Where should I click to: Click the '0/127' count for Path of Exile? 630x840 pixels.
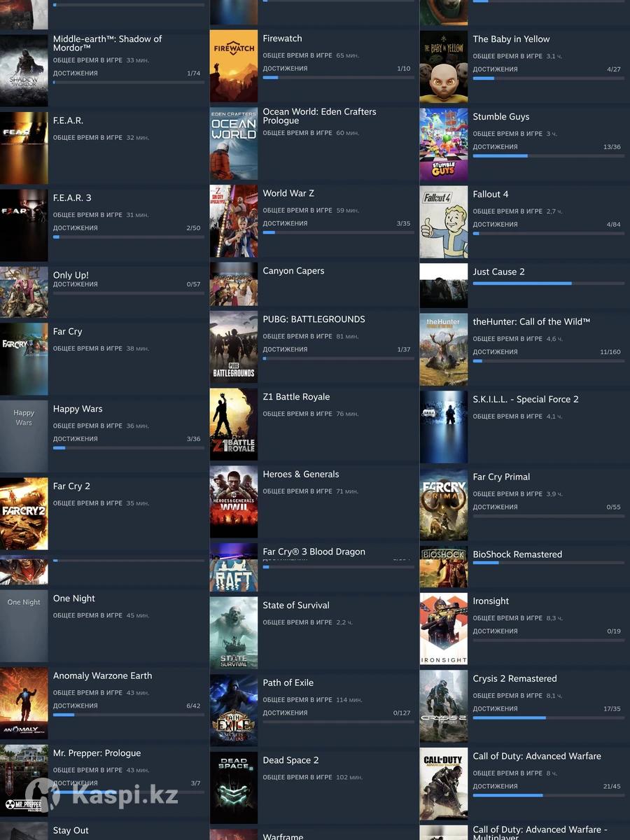pos(402,713)
